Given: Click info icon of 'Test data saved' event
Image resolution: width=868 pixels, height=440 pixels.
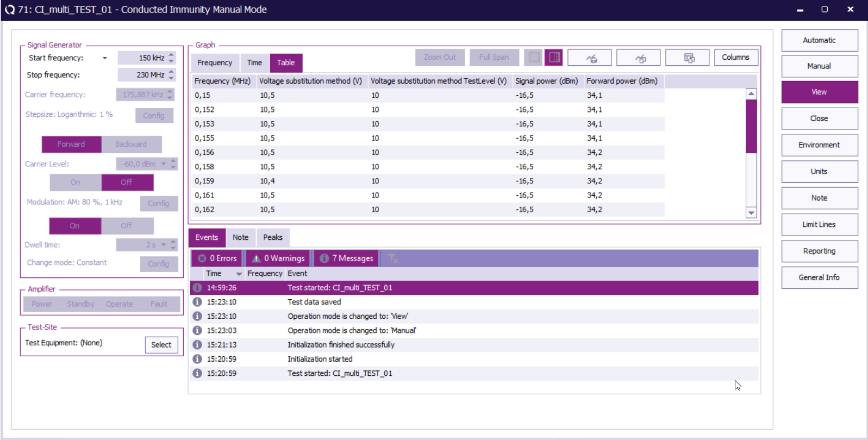Looking at the screenshot, I should click(197, 302).
